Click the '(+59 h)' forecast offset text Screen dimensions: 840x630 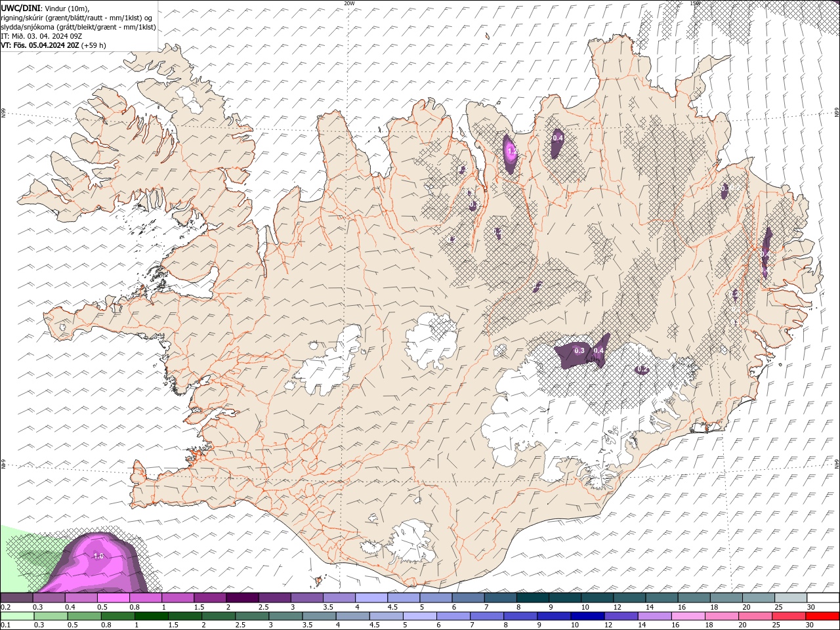94,45
